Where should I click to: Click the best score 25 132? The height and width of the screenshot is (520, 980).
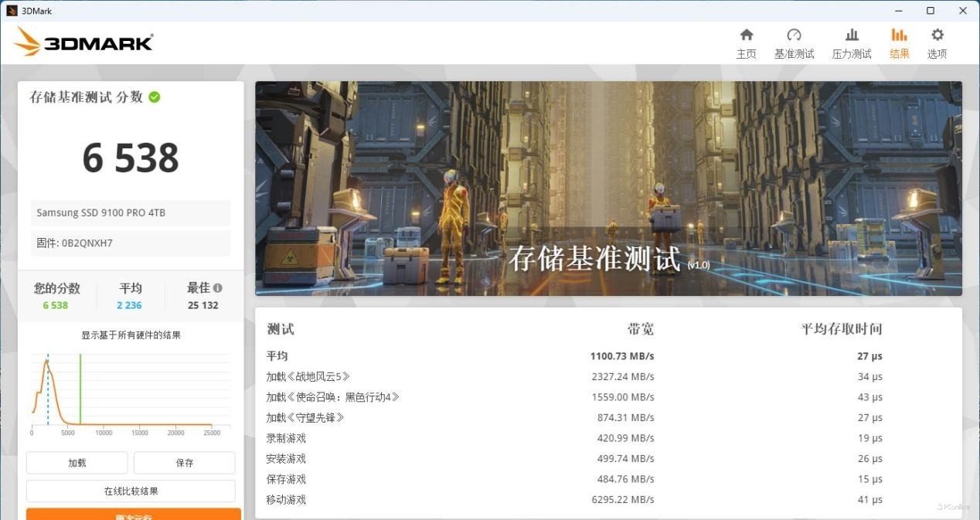pyautogui.click(x=203, y=305)
